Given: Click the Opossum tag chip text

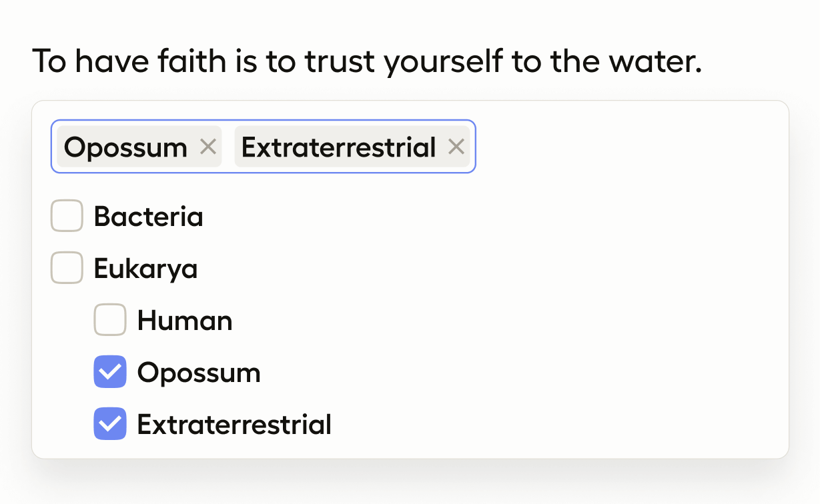Looking at the screenshot, I should click(x=125, y=147).
